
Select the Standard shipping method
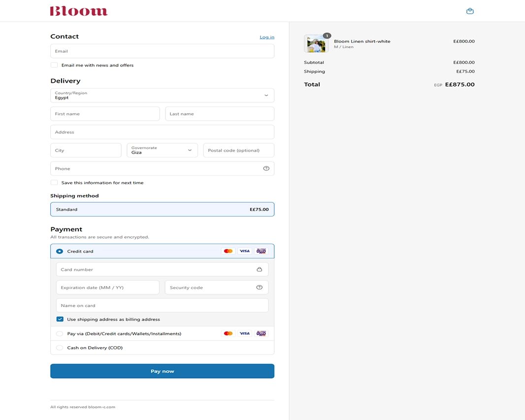tap(163, 209)
